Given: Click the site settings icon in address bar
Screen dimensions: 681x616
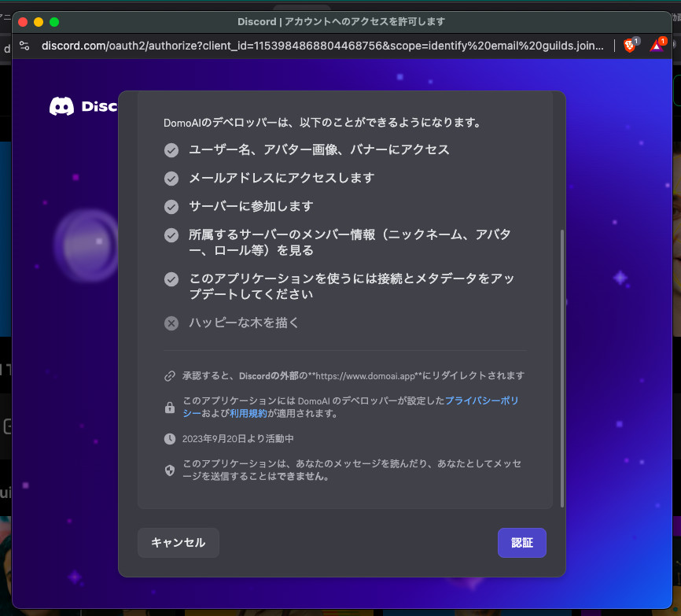Looking at the screenshot, I should [x=24, y=46].
